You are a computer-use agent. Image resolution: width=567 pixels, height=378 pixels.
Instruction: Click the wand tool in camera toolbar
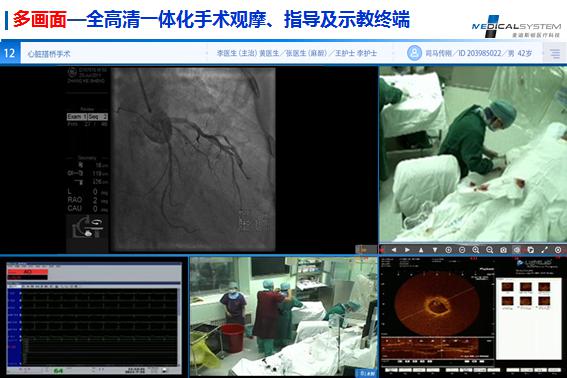click(x=544, y=250)
